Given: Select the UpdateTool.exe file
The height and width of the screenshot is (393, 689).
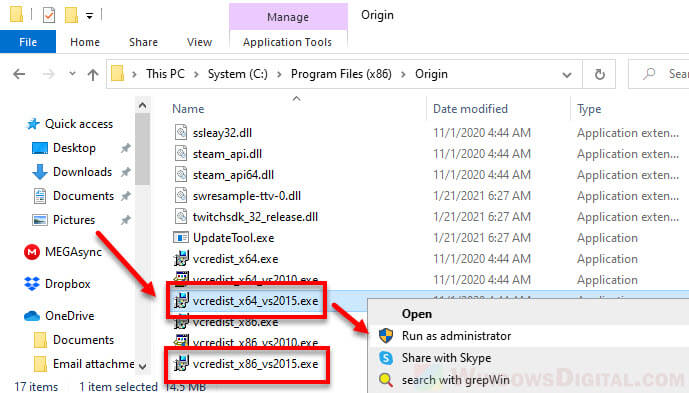Looking at the screenshot, I should coord(233,238).
